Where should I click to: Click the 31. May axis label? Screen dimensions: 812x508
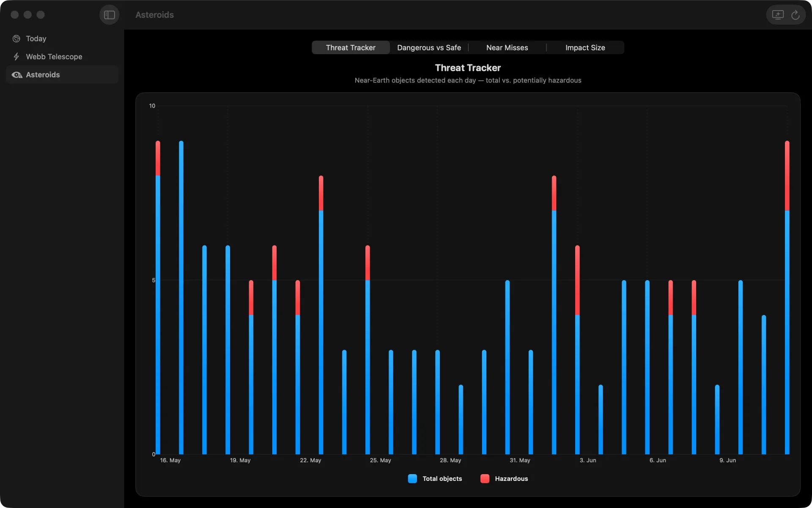[x=520, y=460]
